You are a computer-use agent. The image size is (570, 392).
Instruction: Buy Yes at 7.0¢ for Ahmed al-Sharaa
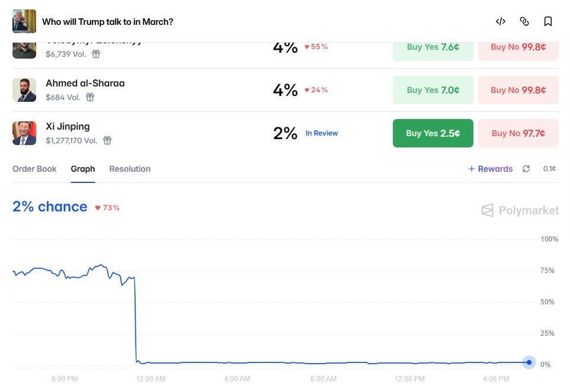coord(433,90)
